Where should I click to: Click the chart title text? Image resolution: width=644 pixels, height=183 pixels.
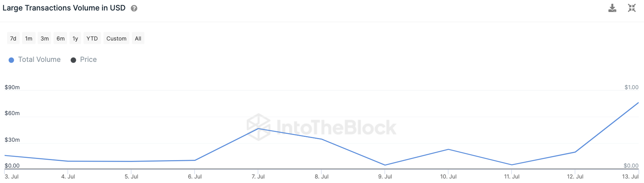64,8
